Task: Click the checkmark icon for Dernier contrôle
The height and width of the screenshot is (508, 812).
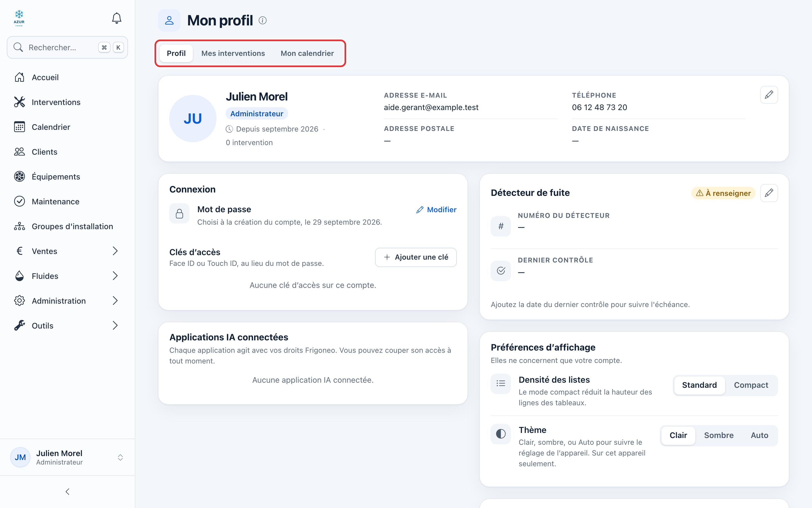Action: click(501, 271)
